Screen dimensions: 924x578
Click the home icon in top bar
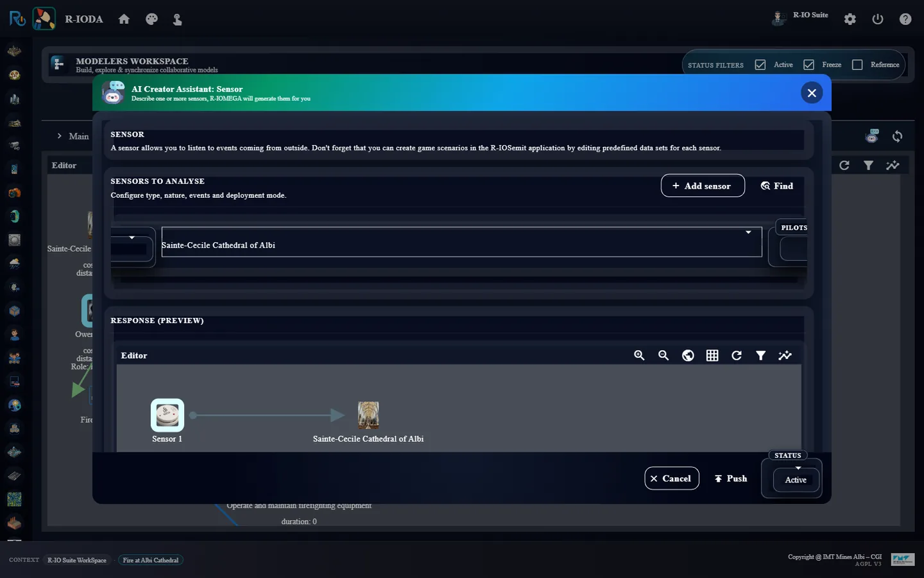pos(124,19)
